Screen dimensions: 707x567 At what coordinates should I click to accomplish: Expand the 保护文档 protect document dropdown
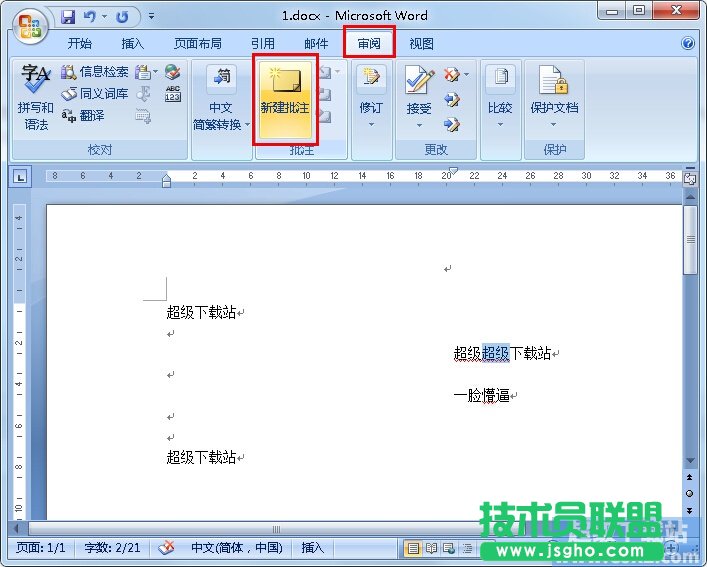(x=554, y=125)
